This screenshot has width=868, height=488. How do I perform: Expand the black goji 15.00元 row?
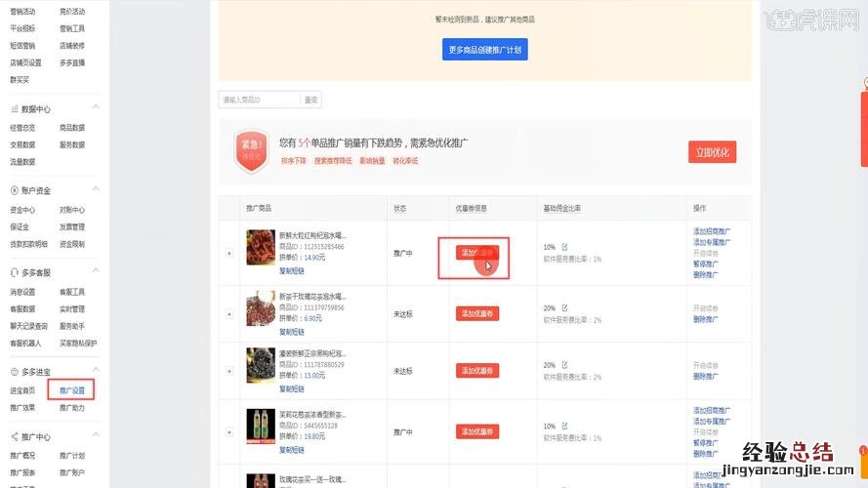point(229,371)
